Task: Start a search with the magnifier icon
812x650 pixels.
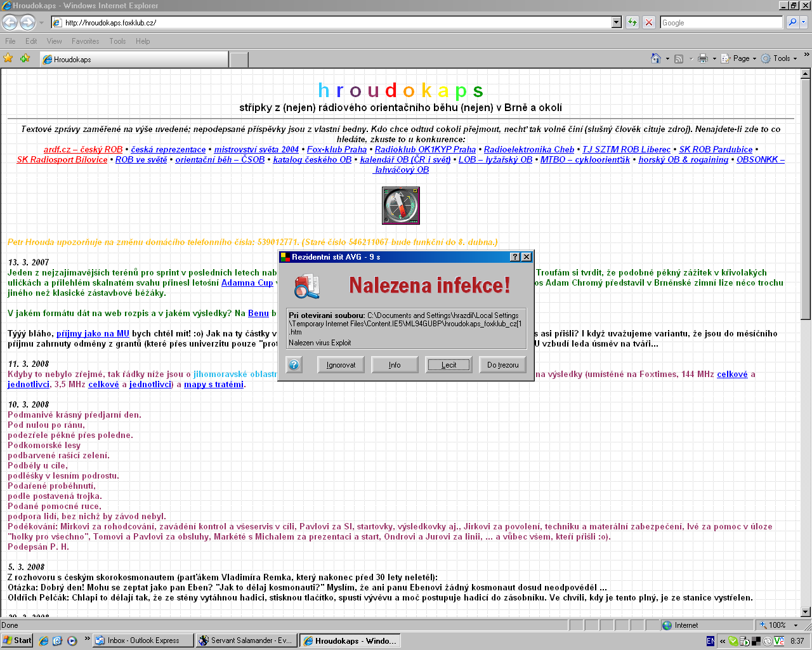Action: coord(792,22)
